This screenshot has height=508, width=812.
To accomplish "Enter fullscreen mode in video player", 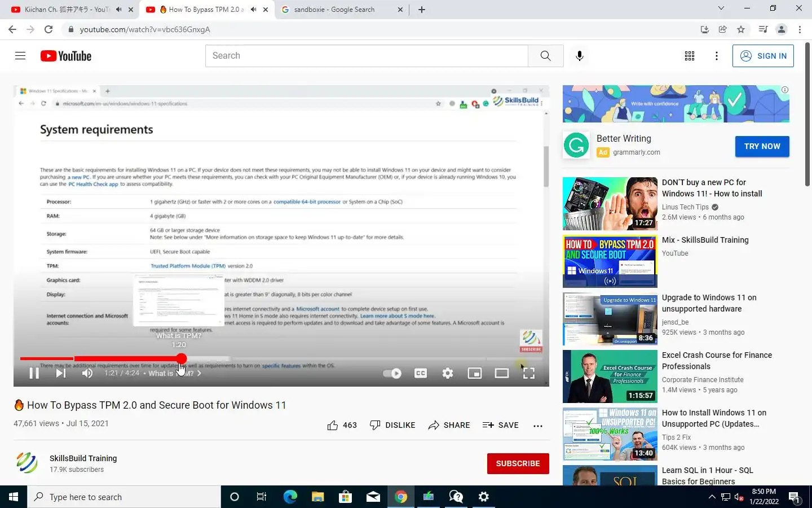I will tap(529, 373).
